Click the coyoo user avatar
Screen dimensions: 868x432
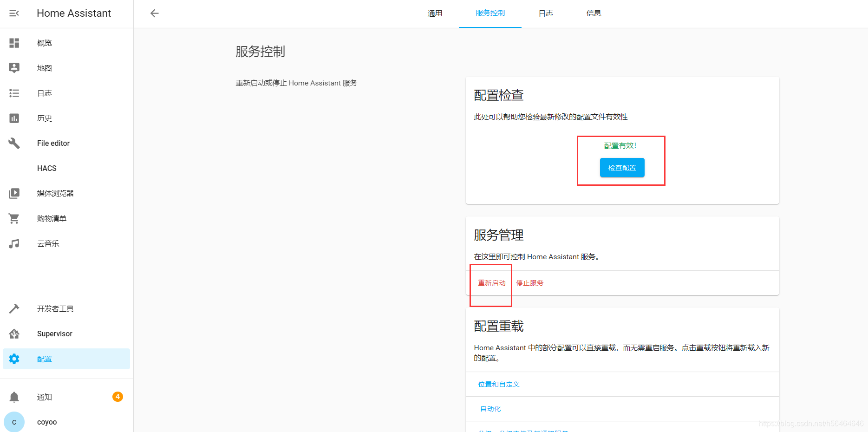tap(14, 422)
